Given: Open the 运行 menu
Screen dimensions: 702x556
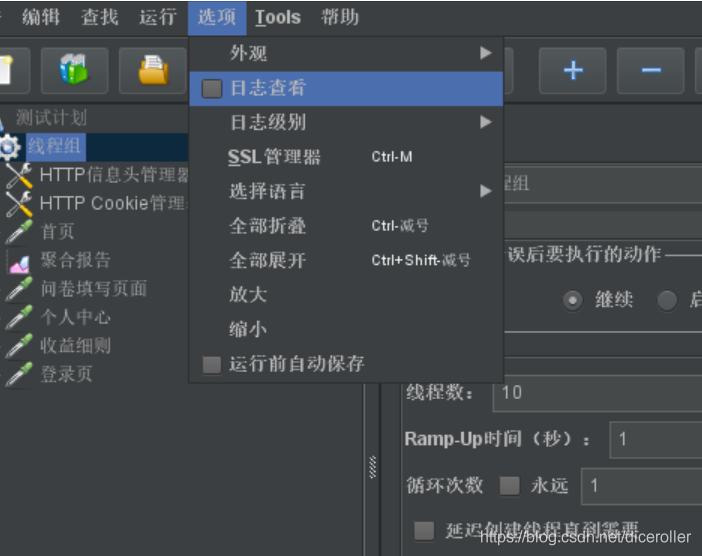Looking at the screenshot, I should coord(158,17).
